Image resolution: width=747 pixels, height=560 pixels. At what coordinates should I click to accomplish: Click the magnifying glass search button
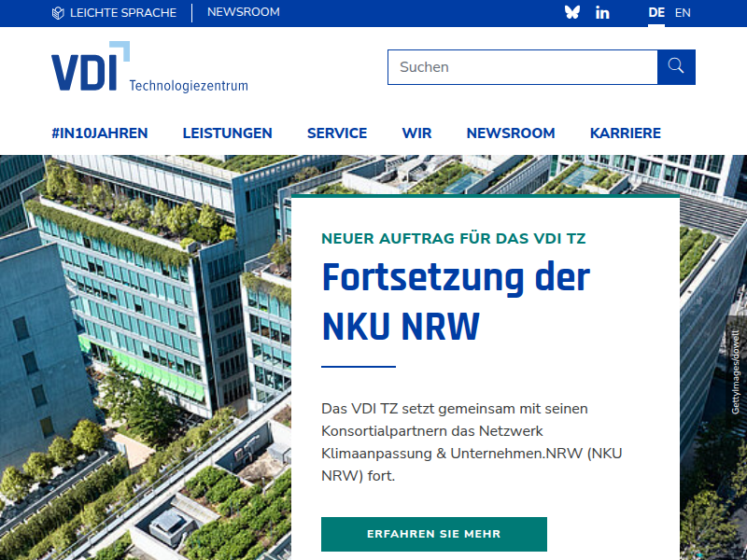[x=676, y=67]
